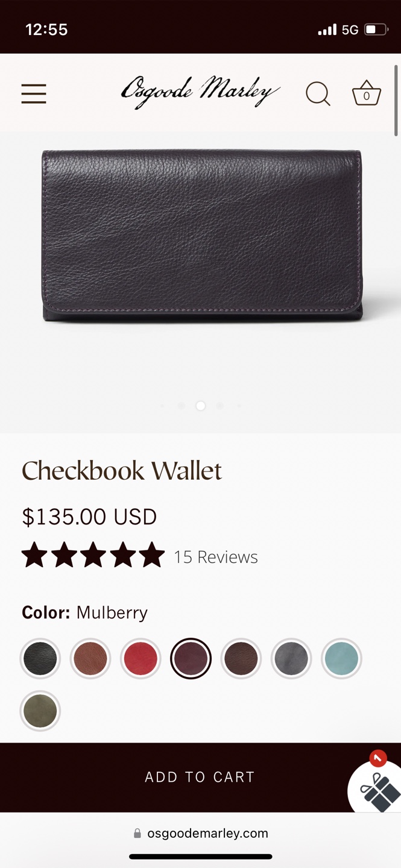Screen dimensions: 401x868
Task: Choose the brown tan color swatch
Action: click(90, 659)
